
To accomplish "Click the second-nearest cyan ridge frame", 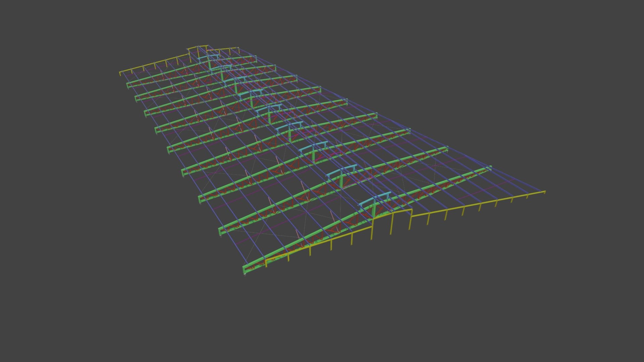I will coord(341,172).
